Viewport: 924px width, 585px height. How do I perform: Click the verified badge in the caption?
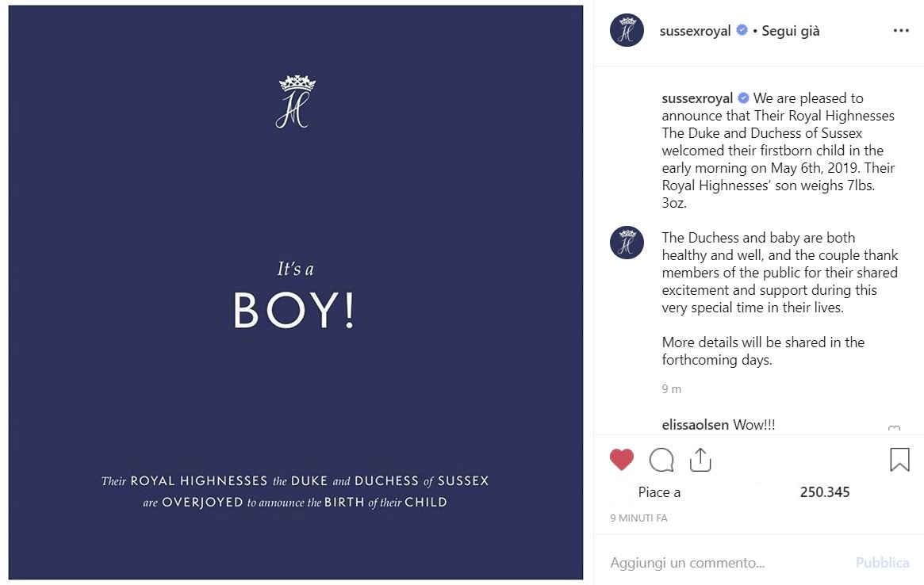[744, 99]
